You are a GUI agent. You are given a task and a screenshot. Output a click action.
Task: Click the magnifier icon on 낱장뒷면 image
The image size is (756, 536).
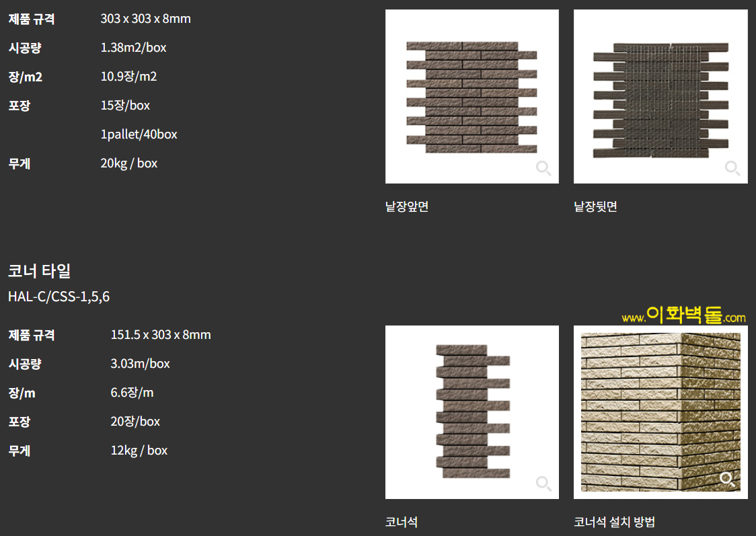pos(732,168)
